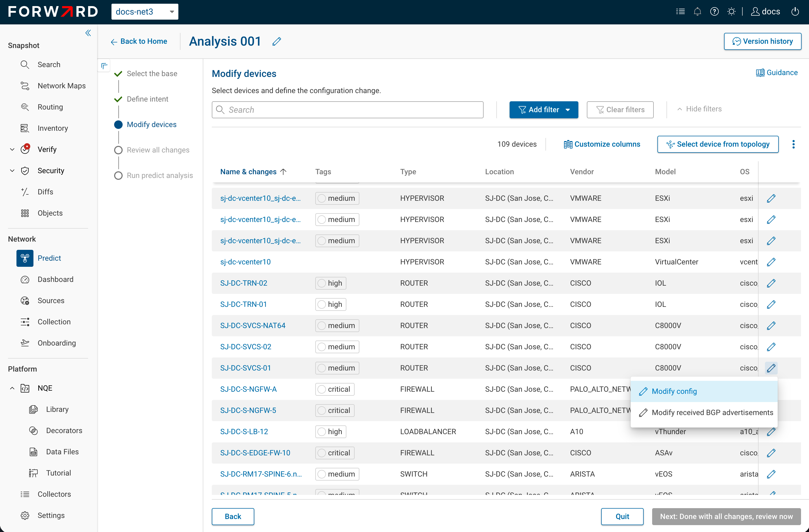Image resolution: width=809 pixels, height=532 pixels.
Task: Focus the device Search input field
Action: (347, 110)
